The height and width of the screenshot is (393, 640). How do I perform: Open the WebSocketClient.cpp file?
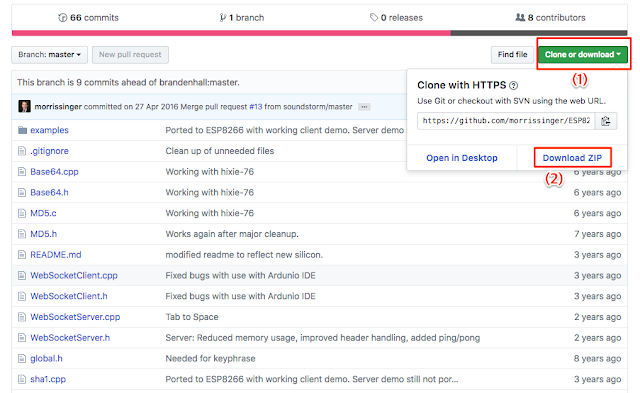74,275
